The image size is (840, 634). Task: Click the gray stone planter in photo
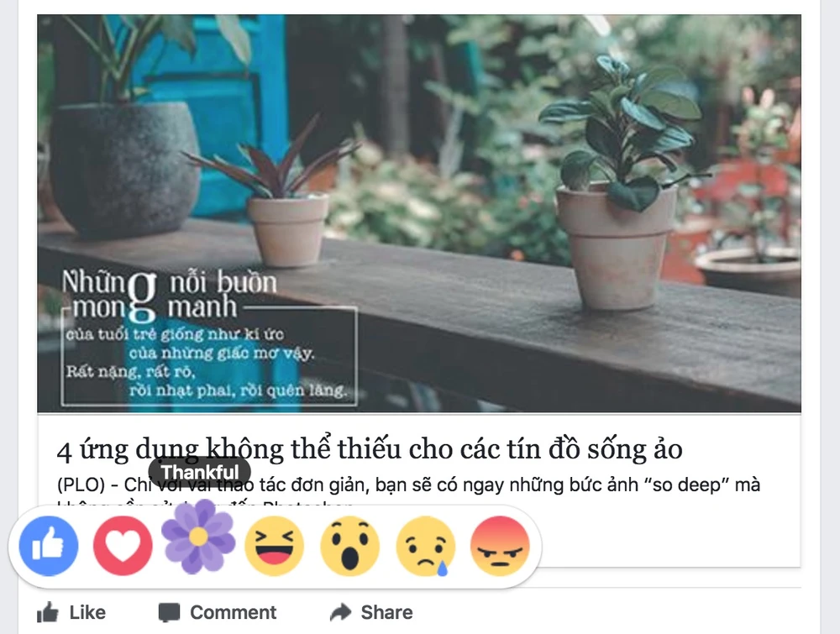[x=124, y=167]
